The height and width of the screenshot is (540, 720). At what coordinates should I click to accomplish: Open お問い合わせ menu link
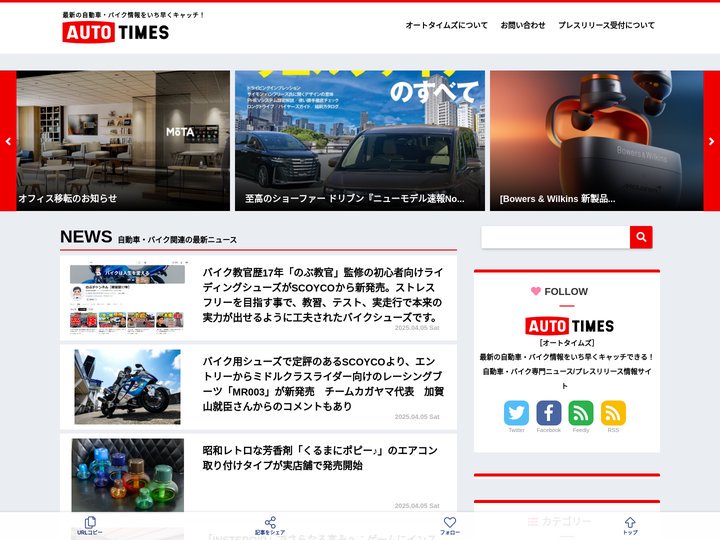523,25
